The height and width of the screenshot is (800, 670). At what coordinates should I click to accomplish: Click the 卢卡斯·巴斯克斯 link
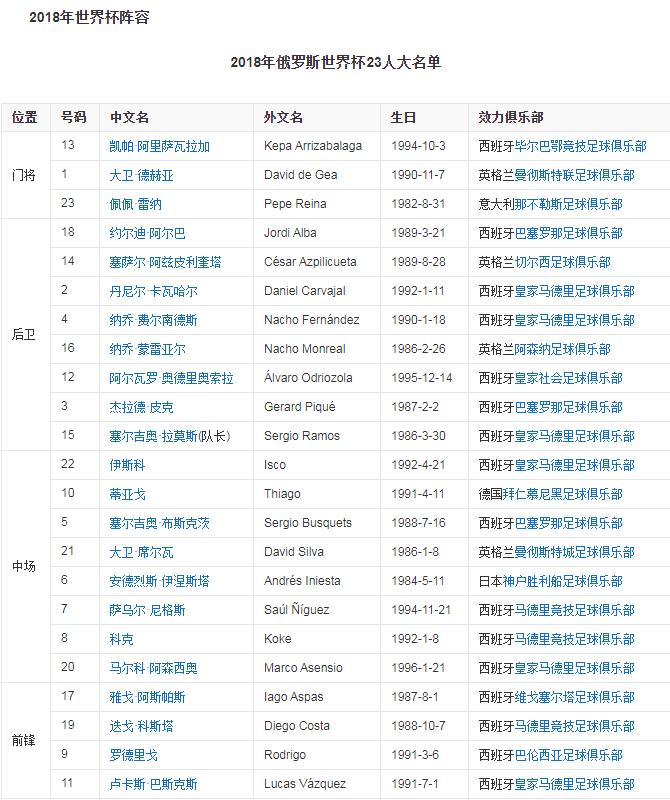[154, 785]
